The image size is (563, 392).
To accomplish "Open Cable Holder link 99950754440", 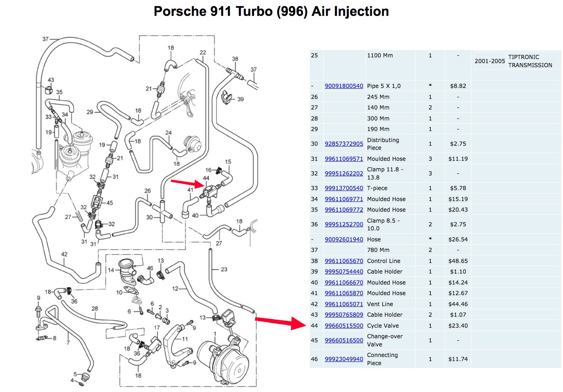I will pos(344,272).
